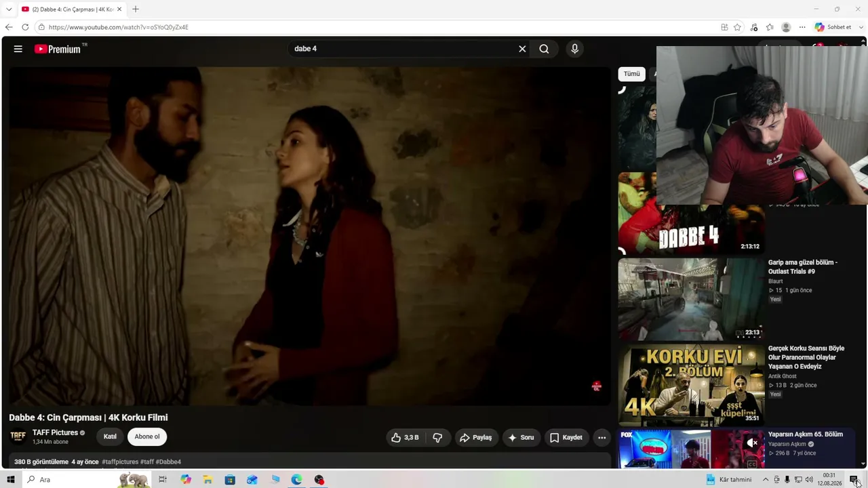
Task: Dislike the video with thumbs down
Action: (438, 438)
